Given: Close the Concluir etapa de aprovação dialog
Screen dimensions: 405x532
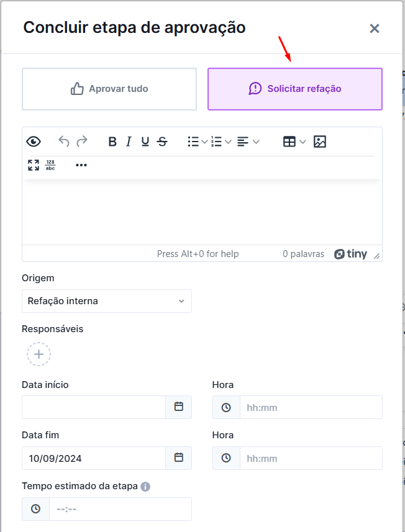Looking at the screenshot, I should coord(375,29).
